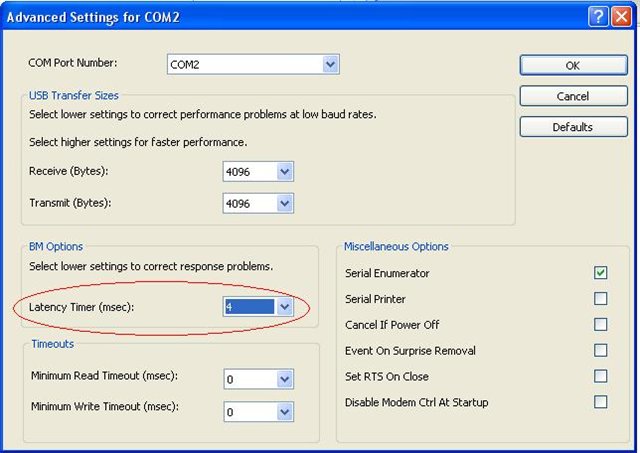Restore settings with the Defaults button
This screenshot has width=640, height=453.
tap(573, 127)
